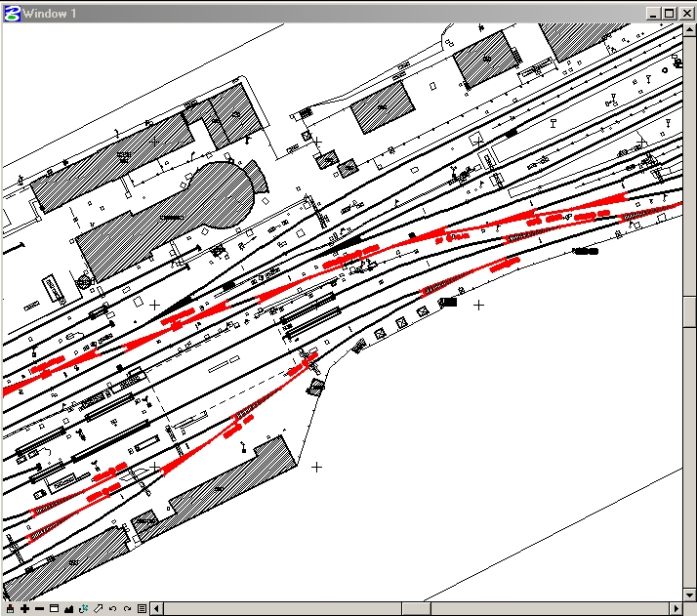Click the View Previous undo arrow
This screenshot has height=616, width=697.
(112, 609)
